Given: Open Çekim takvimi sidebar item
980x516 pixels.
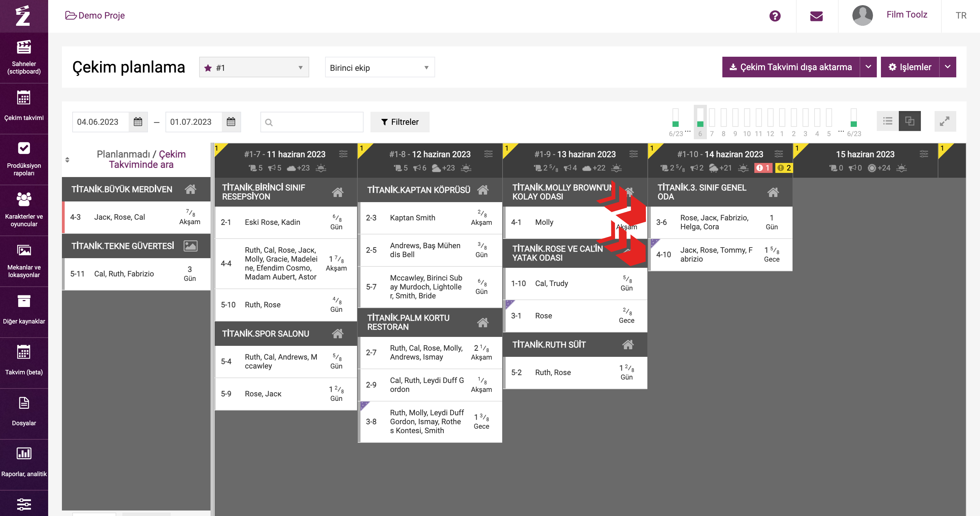Looking at the screenshot, I should click(24, 109).
